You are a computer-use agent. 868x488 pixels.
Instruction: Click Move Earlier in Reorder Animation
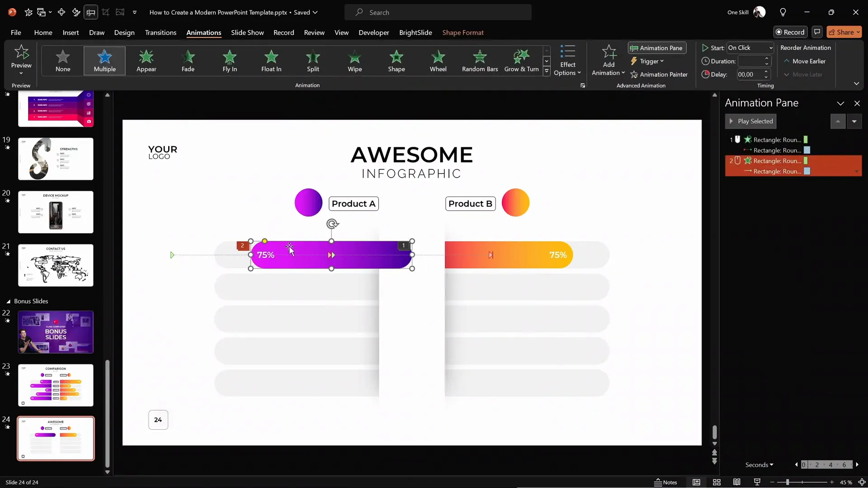click(x=805, y=61)
